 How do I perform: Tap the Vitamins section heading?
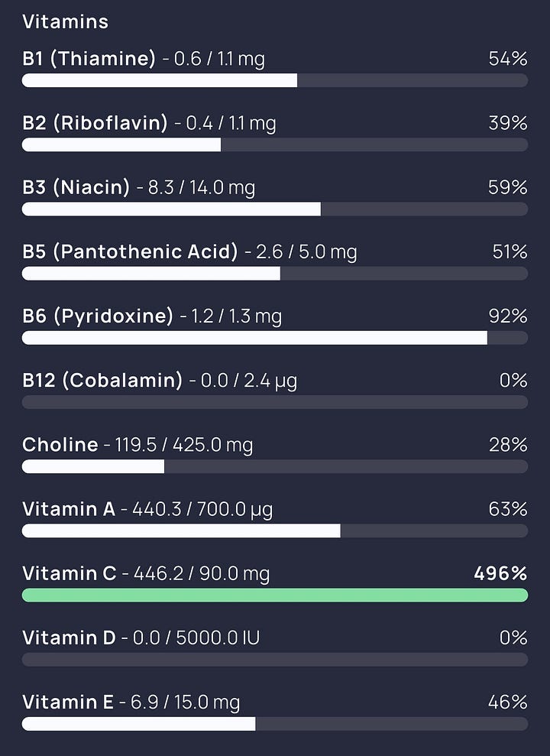pyautogui.click(x=65, y=21)
